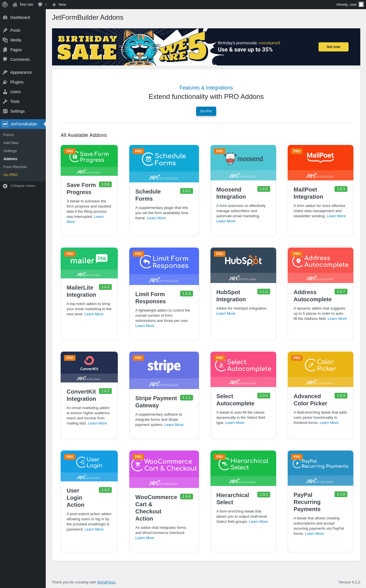Click the stripe addon banner

coord(164,370)
